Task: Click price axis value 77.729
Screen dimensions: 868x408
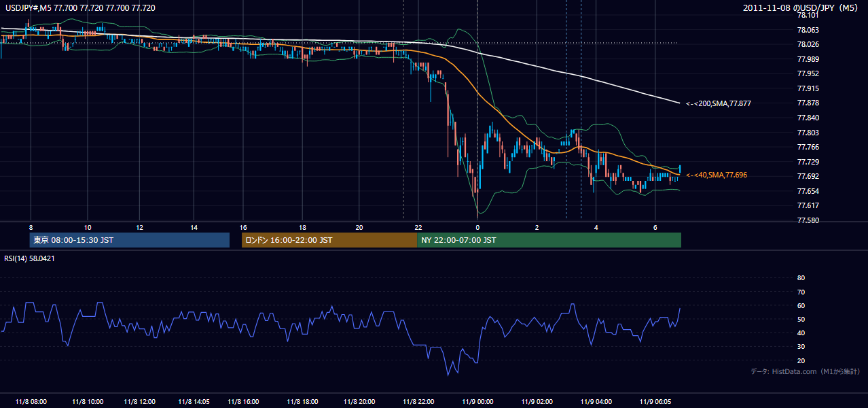Action: (x=808, y=162)
